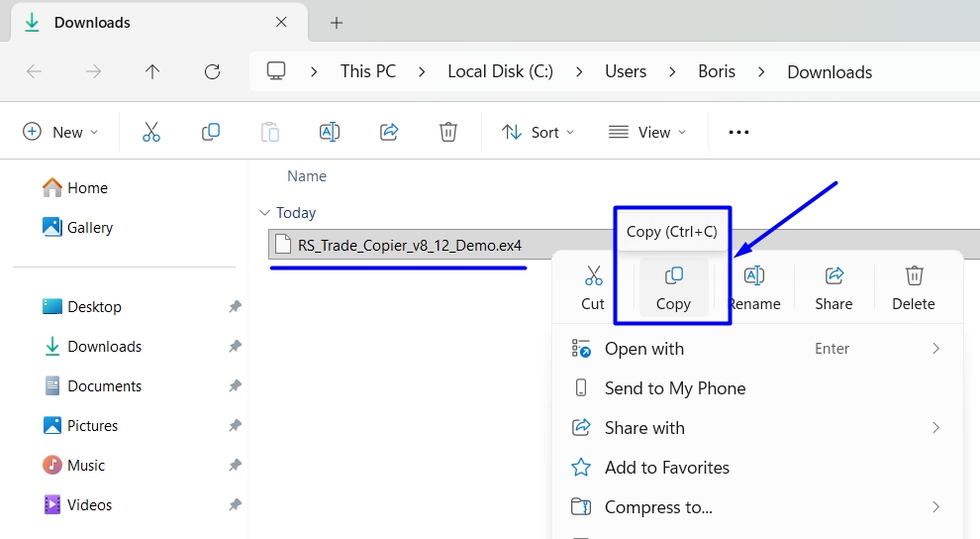The width and height of the screenshot is (980, 539).
Task: Click the toolbar Copy icon
Action: click(211, 132)
